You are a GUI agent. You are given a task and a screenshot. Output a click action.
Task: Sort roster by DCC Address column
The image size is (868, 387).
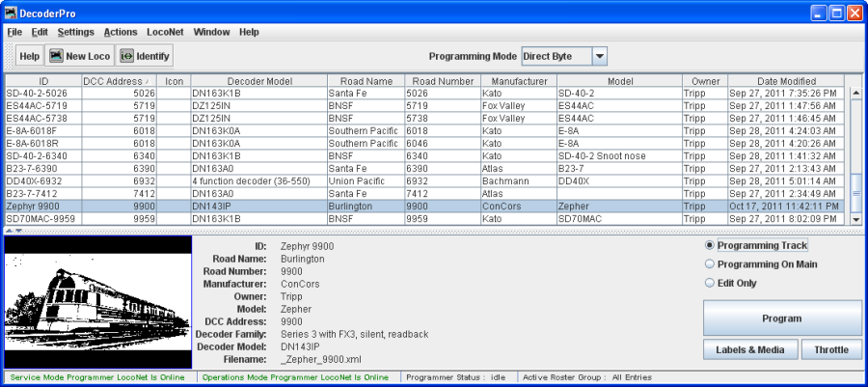(x=120, y=81)
